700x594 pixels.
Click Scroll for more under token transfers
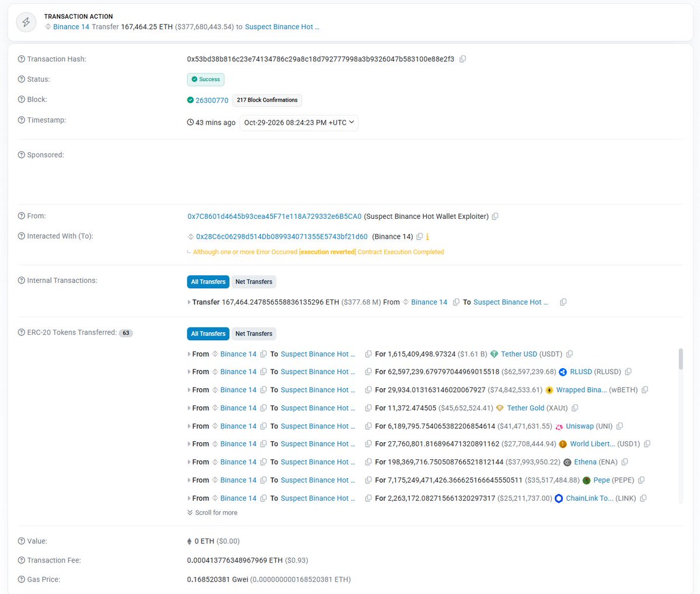tap(213, 513)
